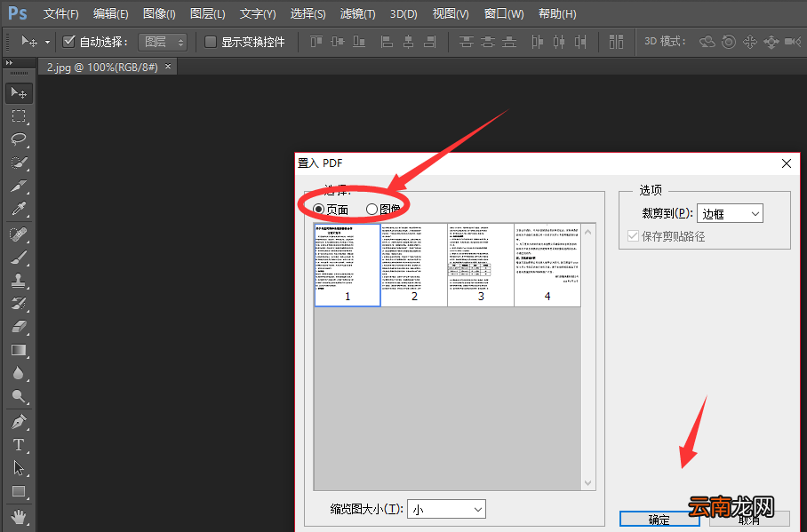Image resolution: width=807 pixels, height=532 pixels.
Task: Click Distribute Top Edges icon
Action: coord(467,42)
